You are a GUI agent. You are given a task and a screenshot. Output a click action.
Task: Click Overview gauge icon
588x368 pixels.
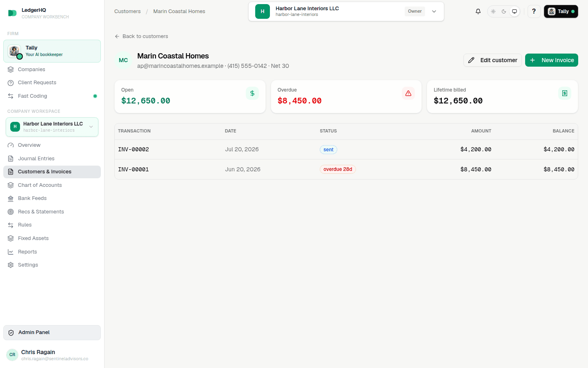point(11,145)
